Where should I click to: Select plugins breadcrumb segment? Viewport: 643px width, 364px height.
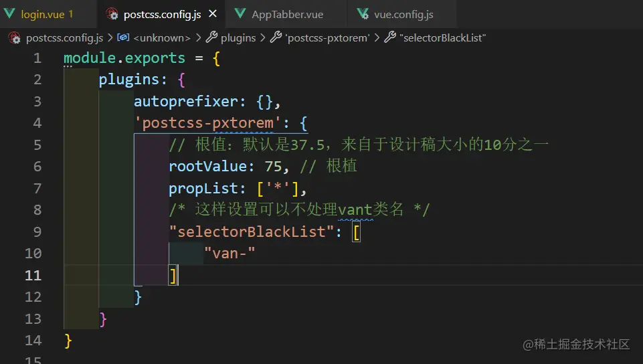[x=238, y=37]
